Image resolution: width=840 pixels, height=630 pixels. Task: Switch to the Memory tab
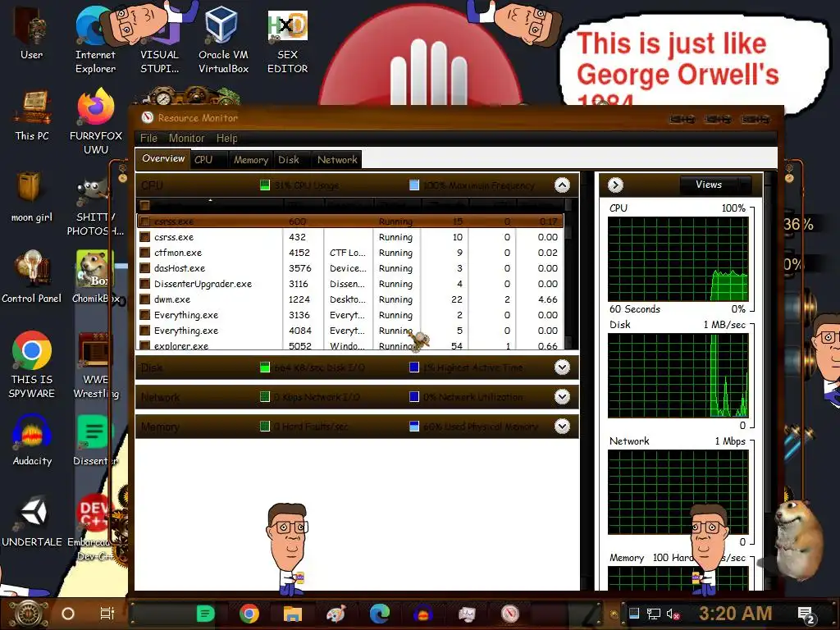(x=251, y=160)
